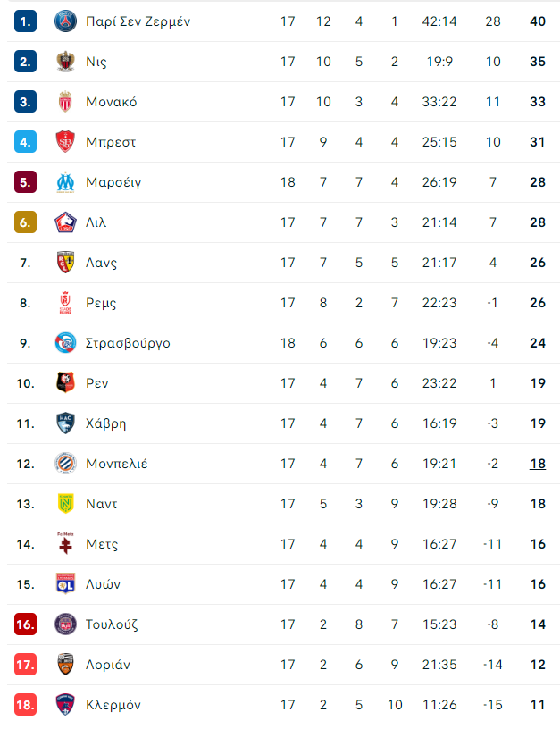This screenshot has height=729, width=560.
Task: Click the Nice club crest icon
Action: (65, 62)
